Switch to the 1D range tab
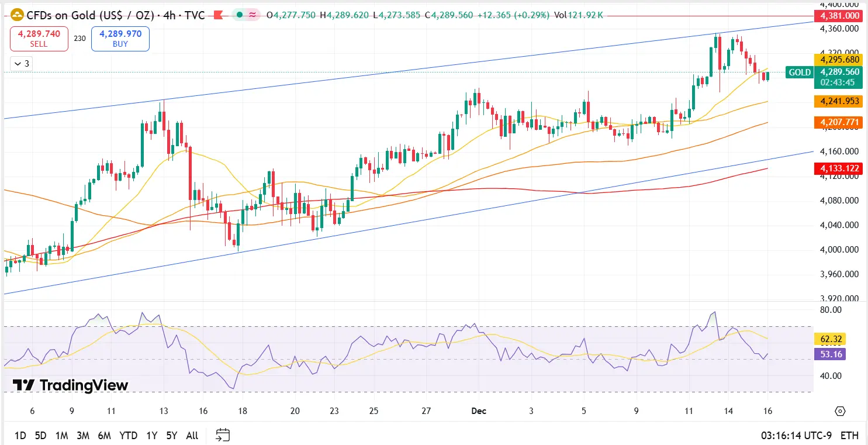This screenshot has width=868, height=445. click(x=21, y=435)
